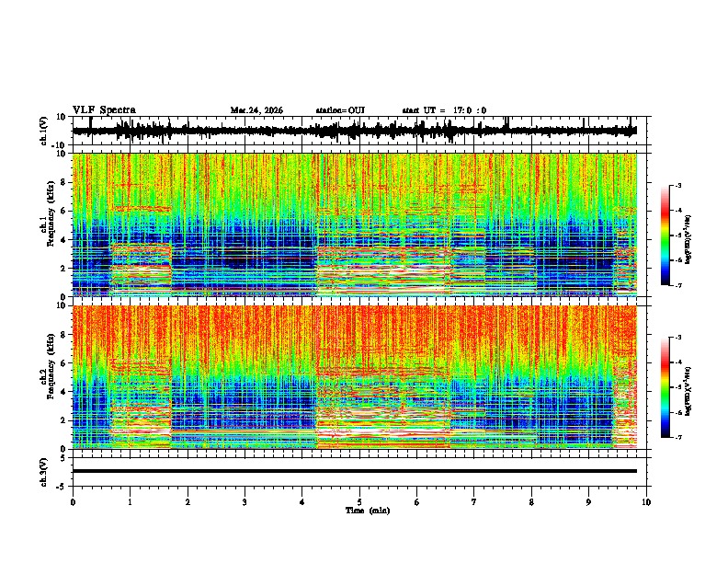
Task: Click ch.1 "Frequency (kHz)" axis label
Action: 50,214
